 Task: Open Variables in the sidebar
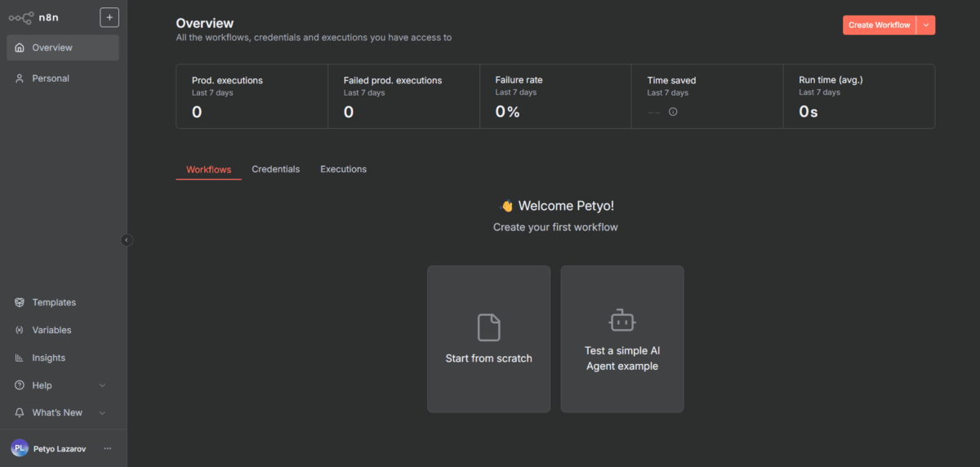pos(63,330)
